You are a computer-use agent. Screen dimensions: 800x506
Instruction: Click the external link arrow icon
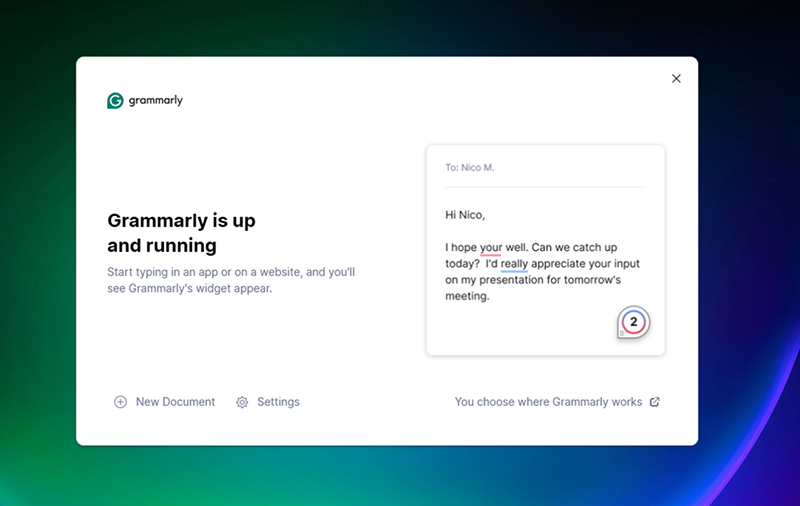[655, 402]
